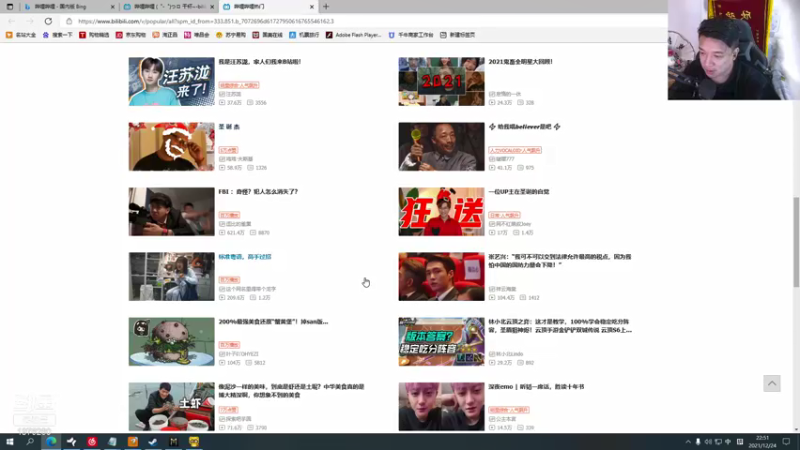Click the page vertical scrollbar thumb
This screenshot has height=450, width=800.
796,242
